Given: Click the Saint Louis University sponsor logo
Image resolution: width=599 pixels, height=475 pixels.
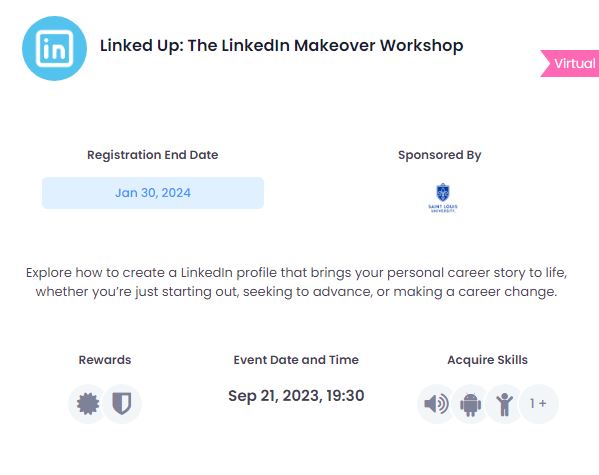Looking at the screenshot, I should tap(443, 198).
